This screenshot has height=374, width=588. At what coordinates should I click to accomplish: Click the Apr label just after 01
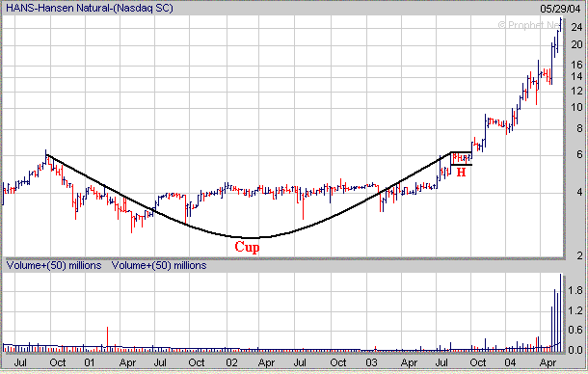(127, 363)
